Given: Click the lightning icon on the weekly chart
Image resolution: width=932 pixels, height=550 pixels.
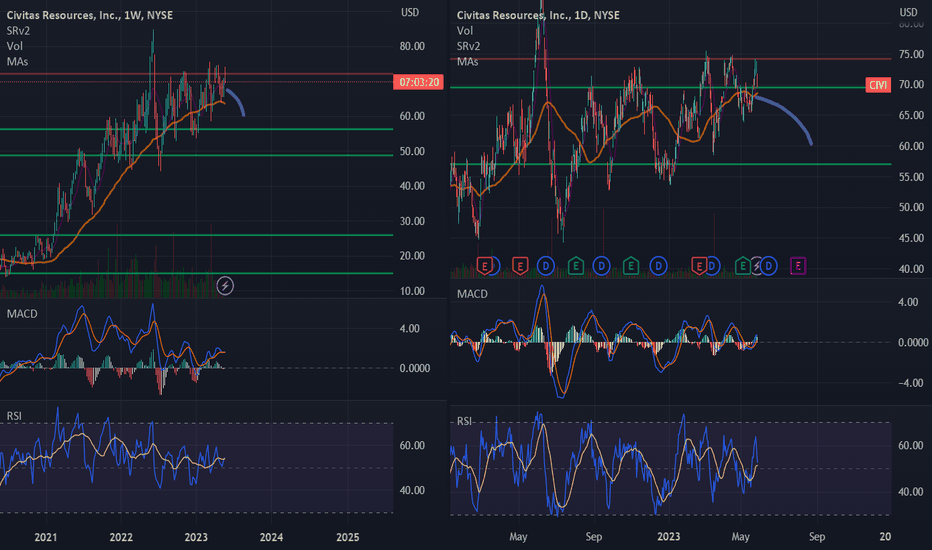Looking at the screenshot, I should (225, 286).
